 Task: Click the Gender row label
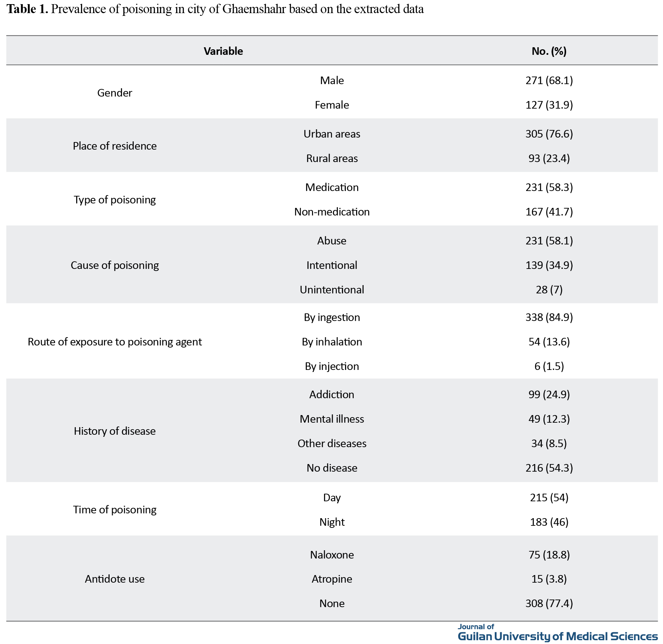[114, 93]
